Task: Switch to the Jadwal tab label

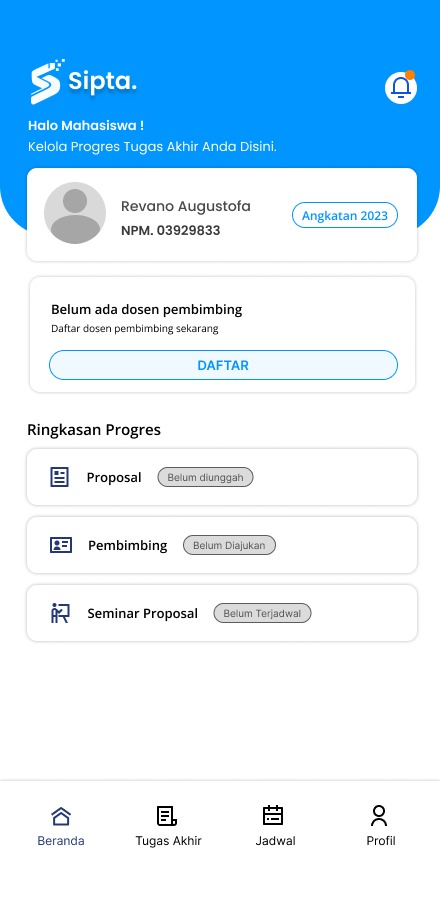Action: pyautogui.click(x=275, y=841)
